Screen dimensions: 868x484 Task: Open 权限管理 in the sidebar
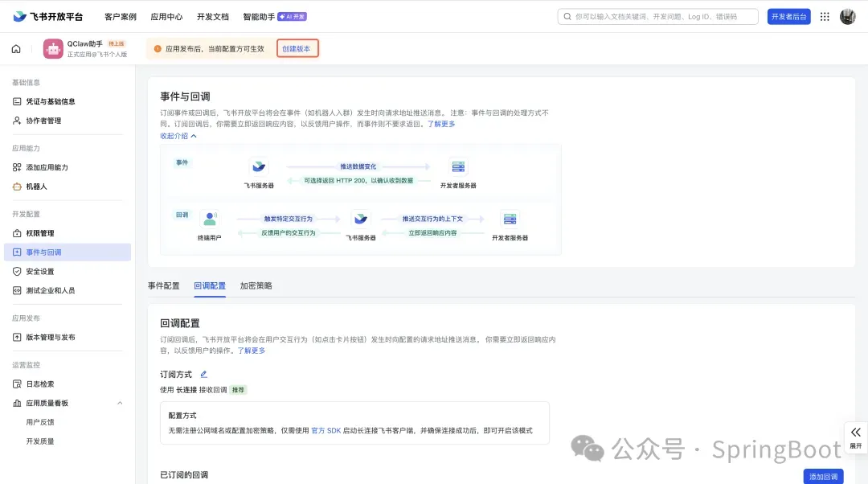point(40,233)
